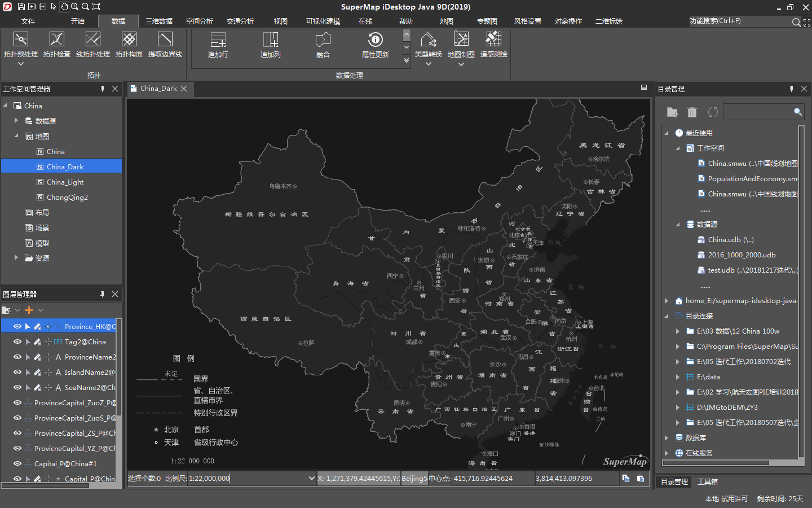Hide the Tag2@China layer
This screenshot has height=508, width=812.
click(x=17, y=341)
